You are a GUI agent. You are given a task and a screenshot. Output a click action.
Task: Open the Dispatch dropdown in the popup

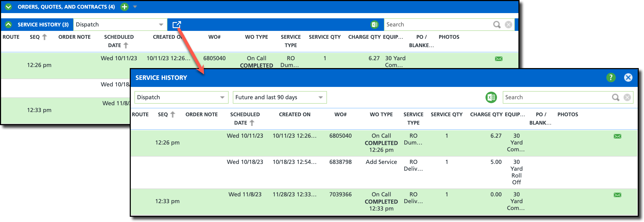tap(182, 97)
